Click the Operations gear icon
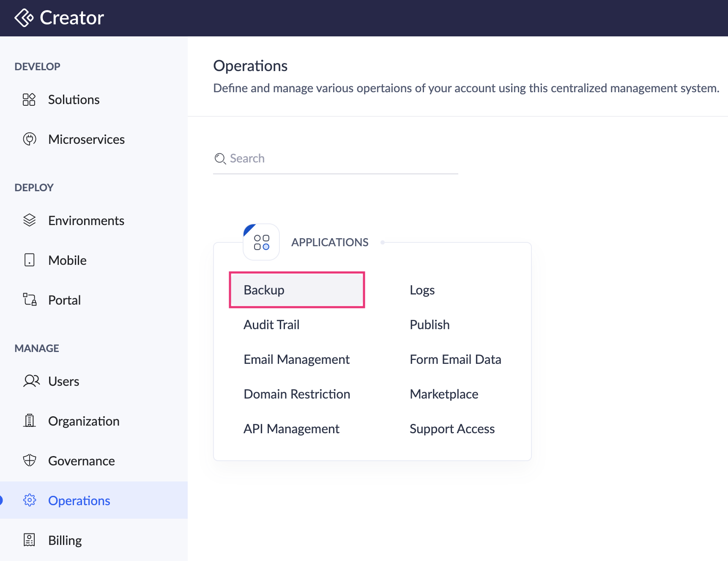Image resolution: width=728 pixels, height=561 pixels. click(29, 500)
